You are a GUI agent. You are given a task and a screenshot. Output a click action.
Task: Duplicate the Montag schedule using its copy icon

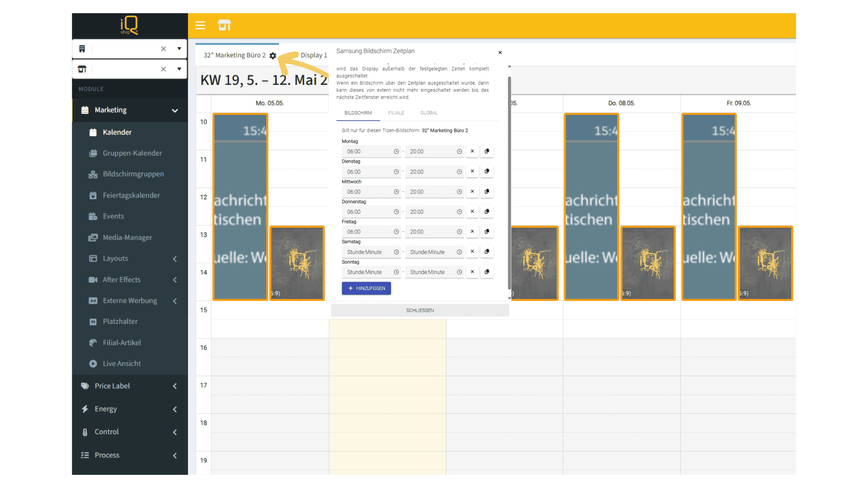coord(487,151)
